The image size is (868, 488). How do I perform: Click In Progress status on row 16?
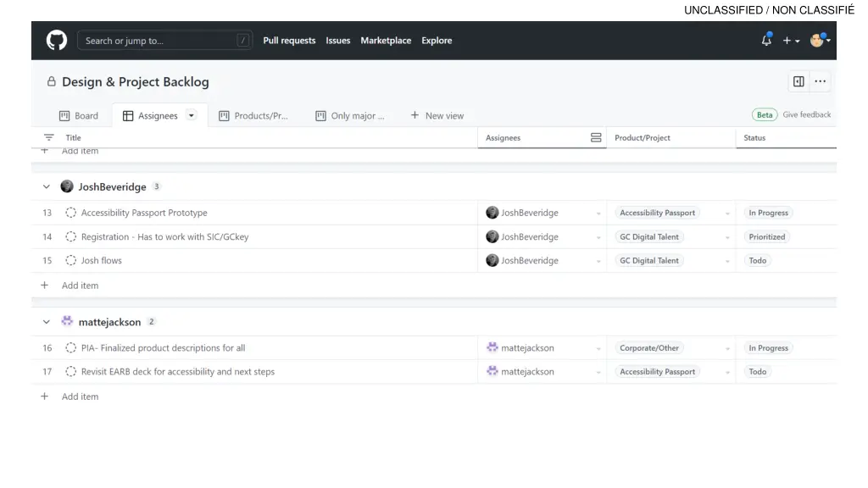click(x=768, y=348)
